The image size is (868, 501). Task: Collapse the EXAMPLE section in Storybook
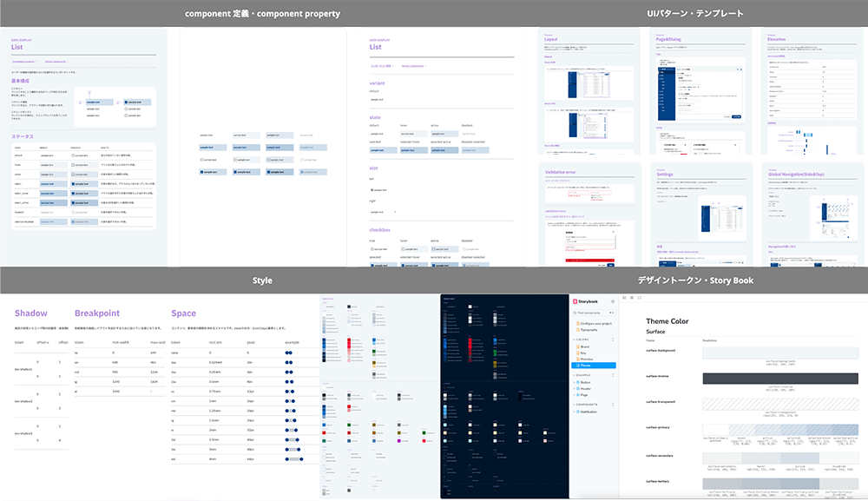(x=583, y=375)
